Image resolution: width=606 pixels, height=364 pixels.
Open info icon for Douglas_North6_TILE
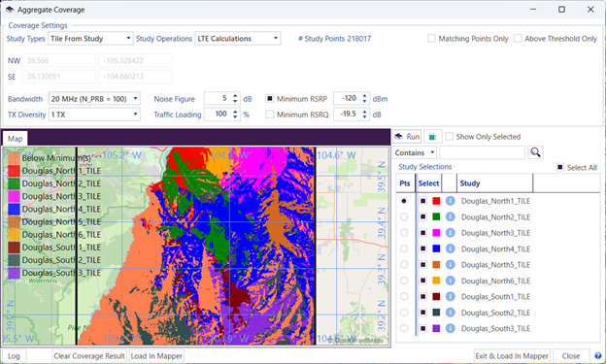coord(450,281)
